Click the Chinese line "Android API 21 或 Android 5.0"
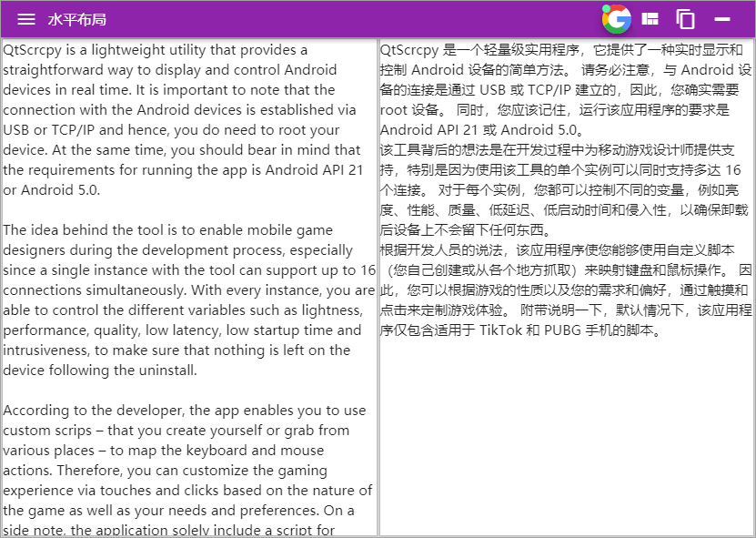The width and height of the screenshot is (756, 538). point(483,130)
